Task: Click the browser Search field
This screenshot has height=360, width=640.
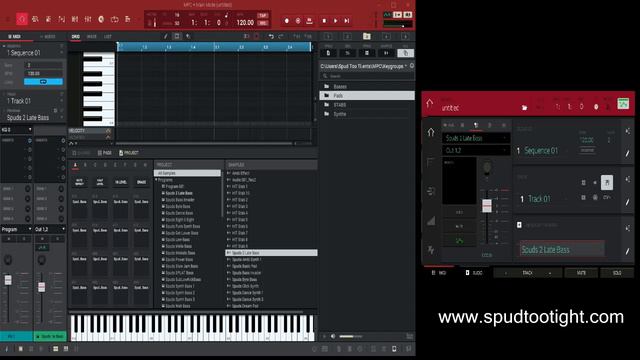Action: coord(367,76)
